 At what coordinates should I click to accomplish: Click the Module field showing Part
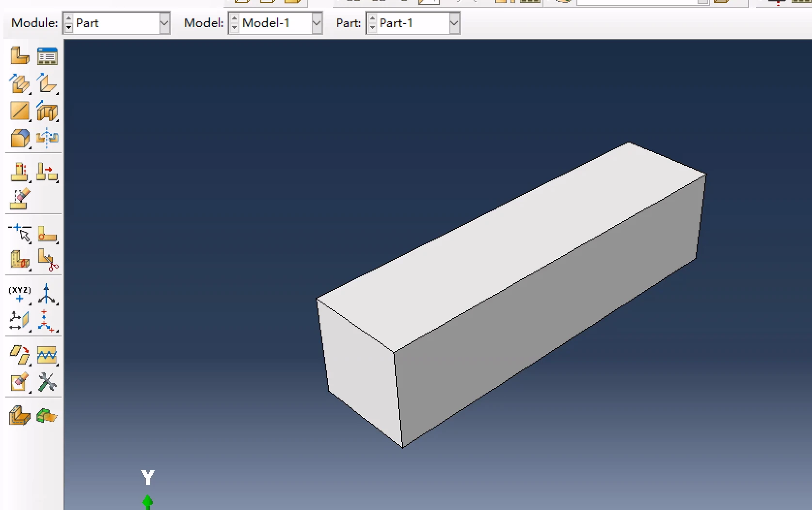click(116, 23)
